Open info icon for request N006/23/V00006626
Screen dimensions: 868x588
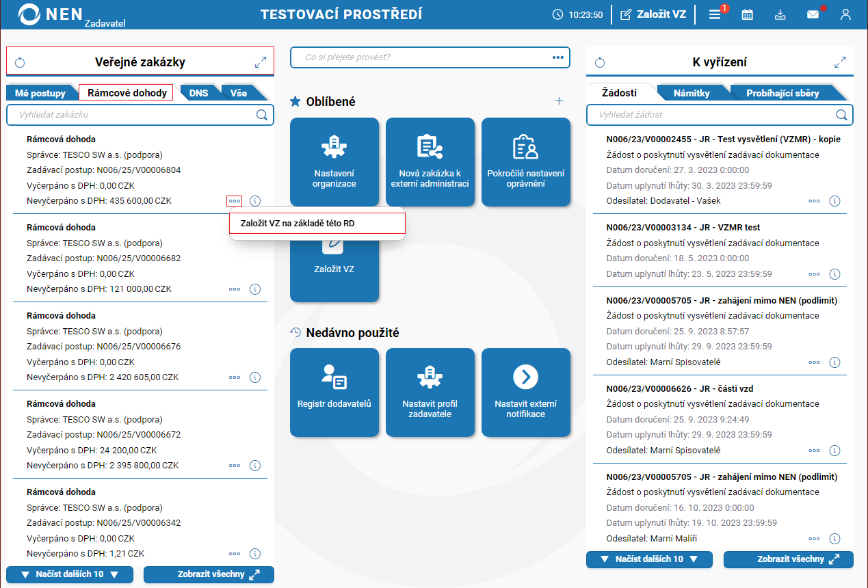pos(834,451)
